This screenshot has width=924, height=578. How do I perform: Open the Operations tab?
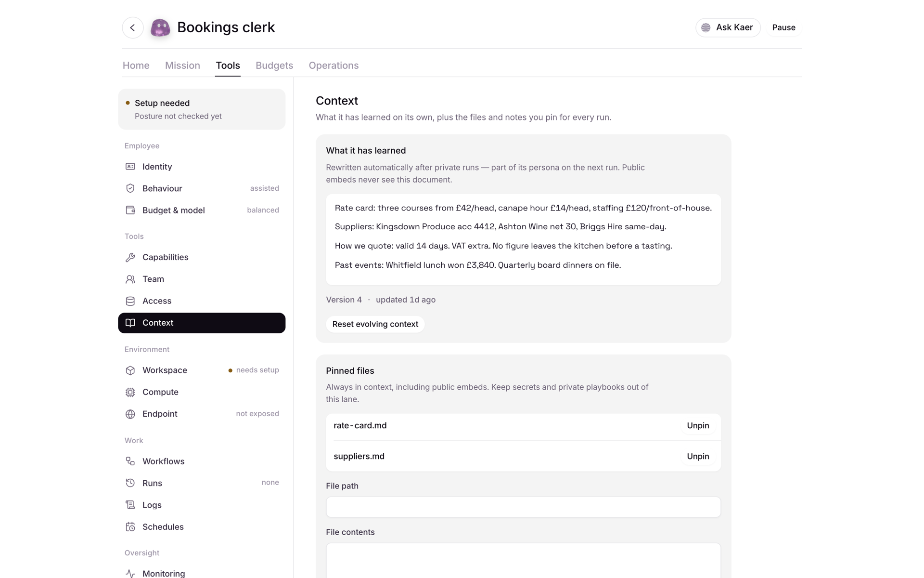pyautogui.click(x=334, y=66)
